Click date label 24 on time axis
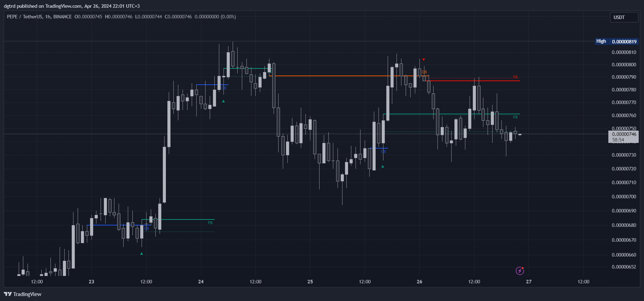The height and width of the screenshot is (301, 644). click(201, 282)
